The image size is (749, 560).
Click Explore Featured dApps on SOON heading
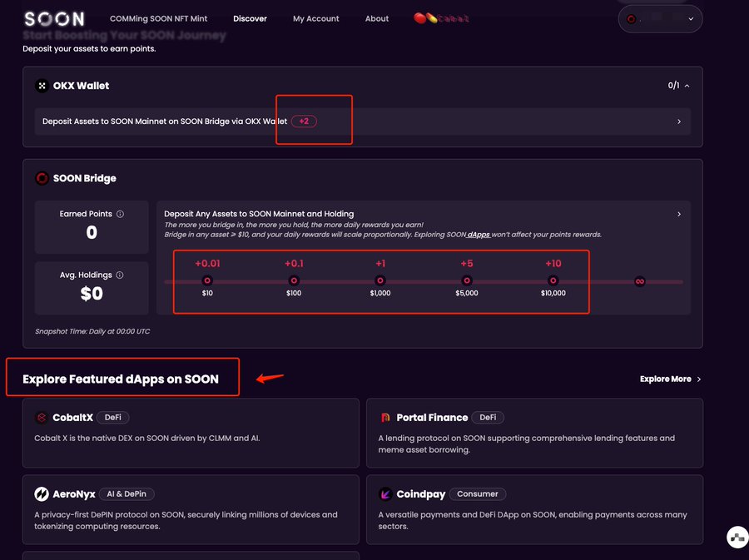121,379
